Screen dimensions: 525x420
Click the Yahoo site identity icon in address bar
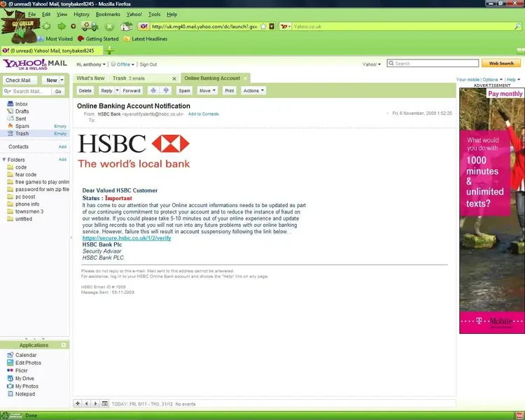click(143, 26)
